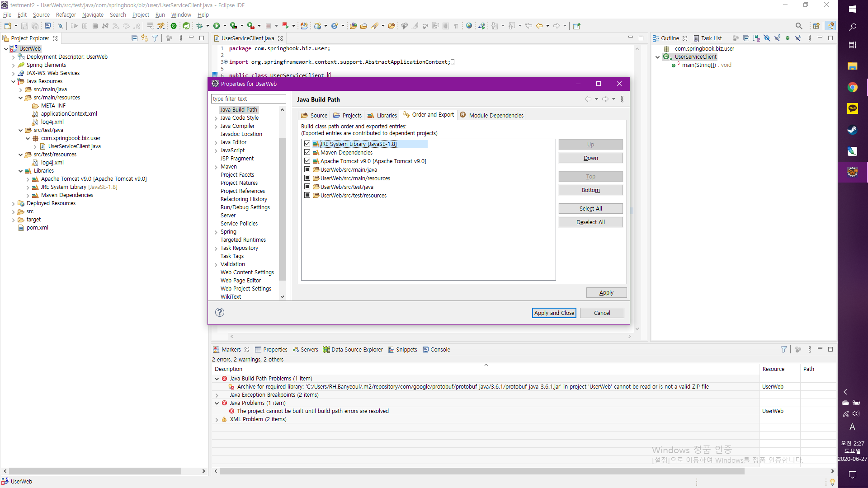Click the filter icon in Markers view
This screenshot has width=868, height=488.
783,349
